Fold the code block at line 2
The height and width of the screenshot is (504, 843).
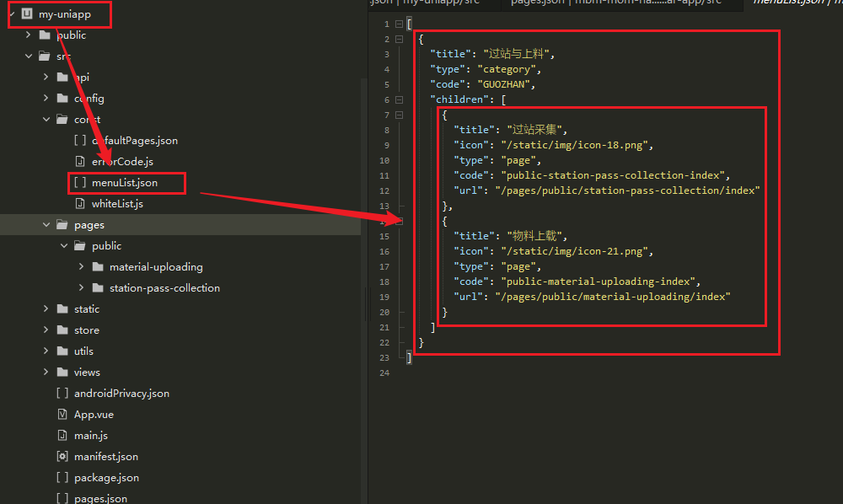tap(399, 40)
